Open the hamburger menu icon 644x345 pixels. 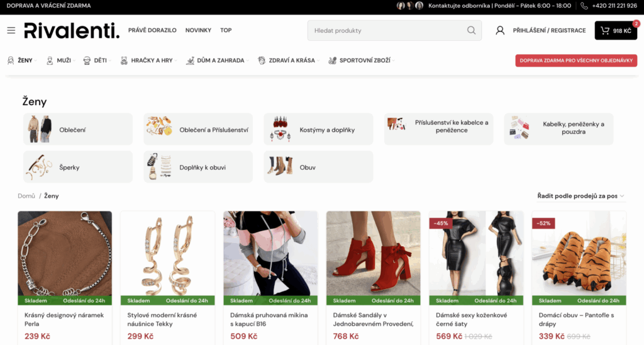(11, 30)
